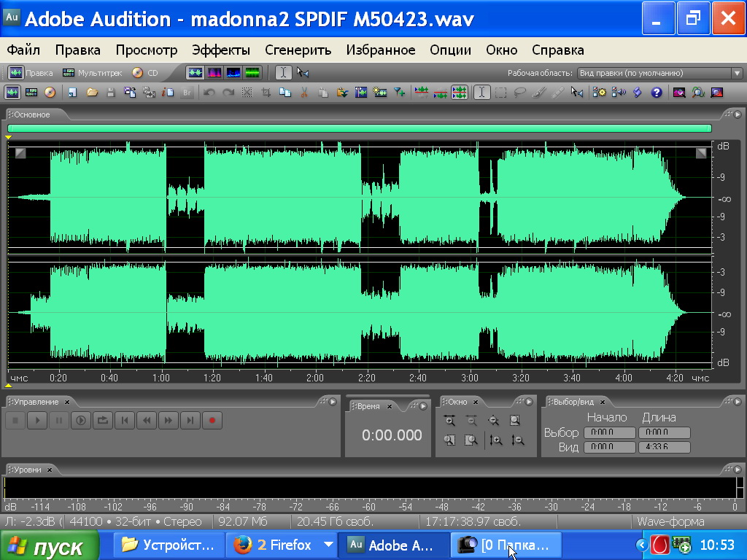Select the lasso selection tool
The width and height of the screenshot is (747, 560).
point(519,93)
